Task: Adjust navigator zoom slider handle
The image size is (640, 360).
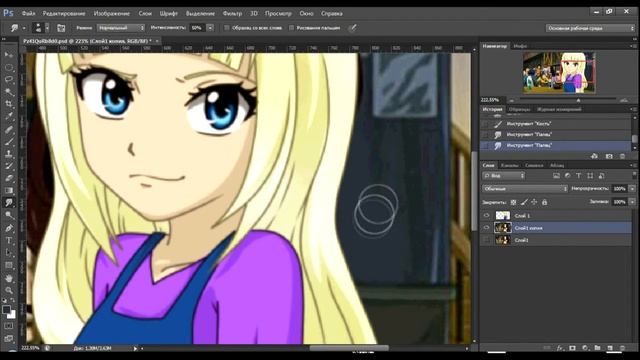Action: point(578,100)
